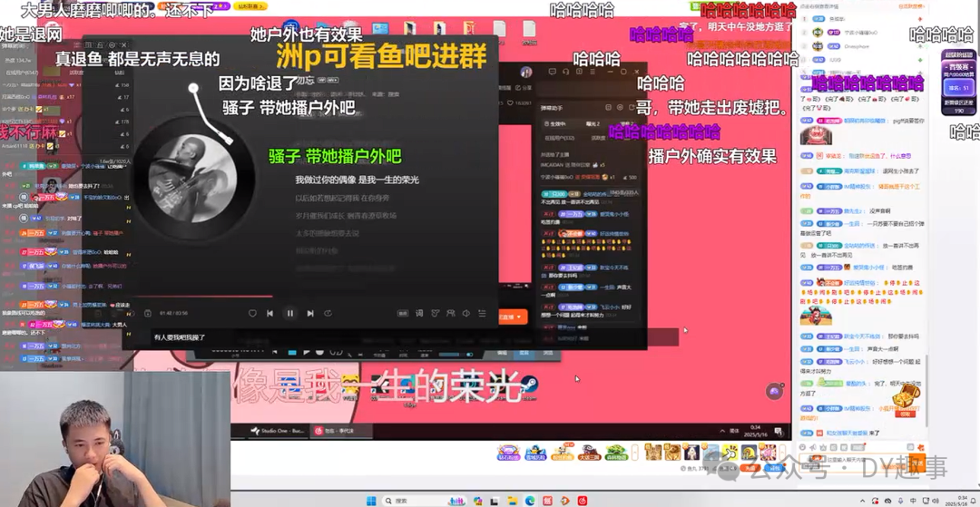Viewport: 980px width, 507px height.
Task: Click the taskbar search box
Action: click(424, 501)
